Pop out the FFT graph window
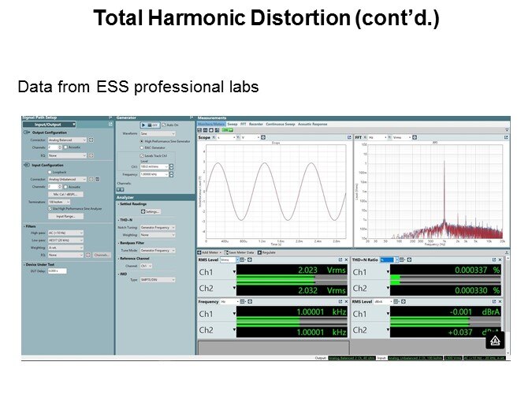 (x=505, y=137)
